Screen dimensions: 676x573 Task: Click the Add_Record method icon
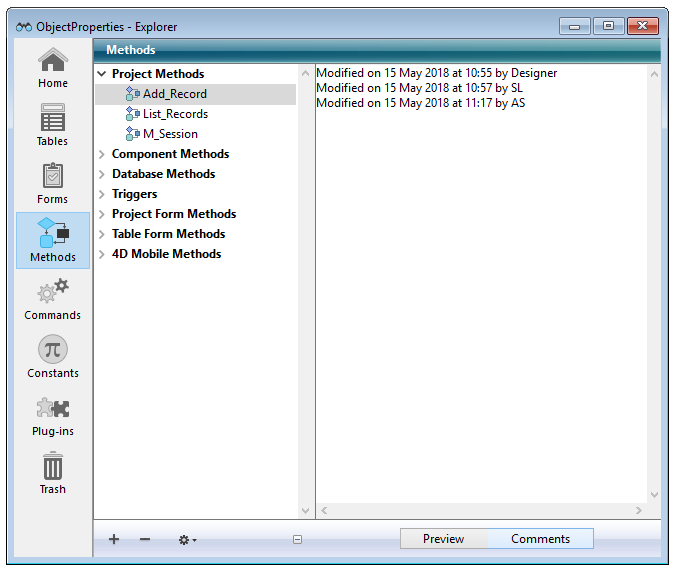click(x=133, y=94)
